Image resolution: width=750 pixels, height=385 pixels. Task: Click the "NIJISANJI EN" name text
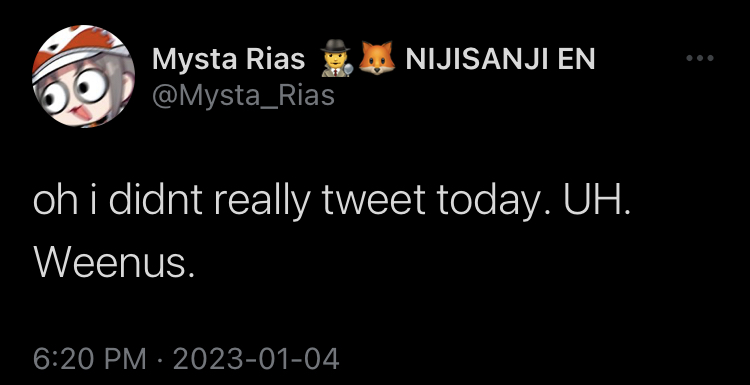click(500, 59)
